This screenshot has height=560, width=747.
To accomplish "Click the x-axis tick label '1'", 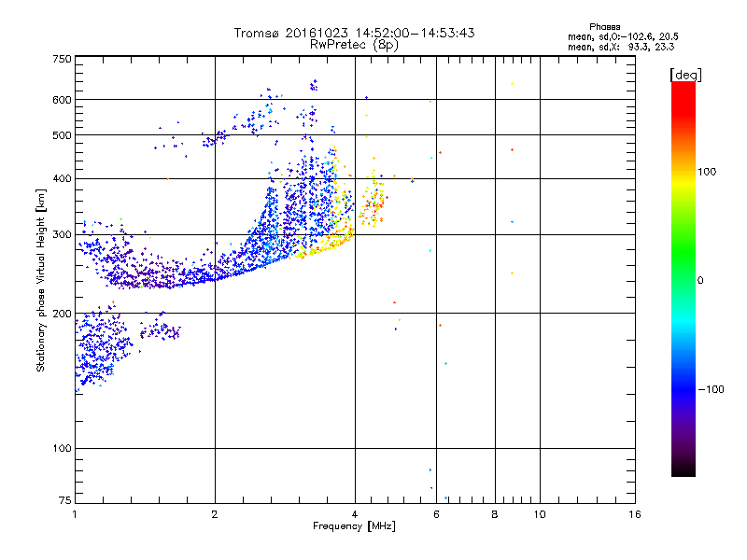I will [x=75, y=514].
